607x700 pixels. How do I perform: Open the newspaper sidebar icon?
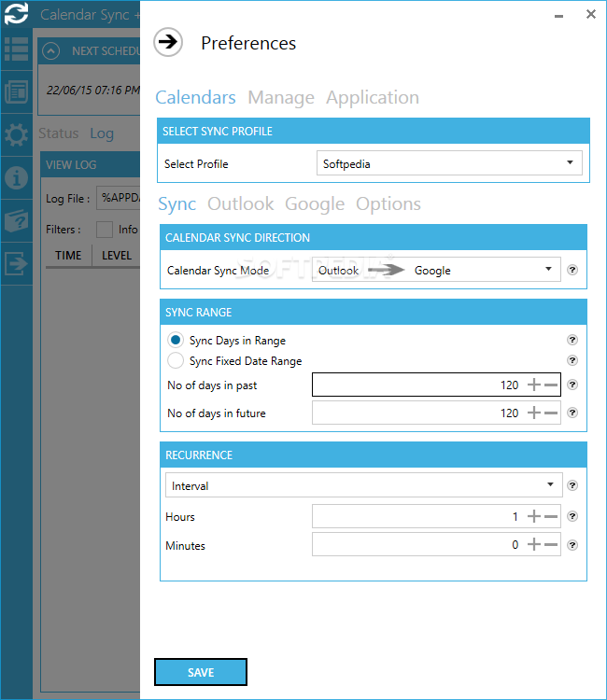pos(17,92)
